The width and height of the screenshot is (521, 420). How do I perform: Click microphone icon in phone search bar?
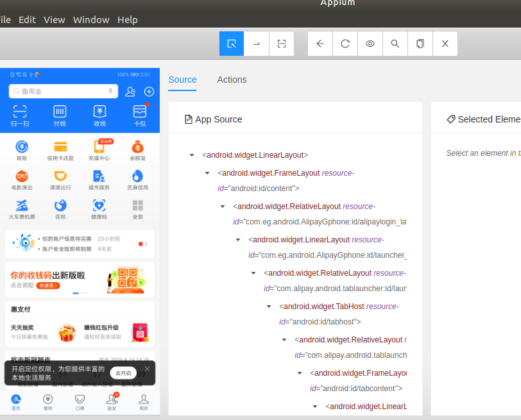[110, 91]
